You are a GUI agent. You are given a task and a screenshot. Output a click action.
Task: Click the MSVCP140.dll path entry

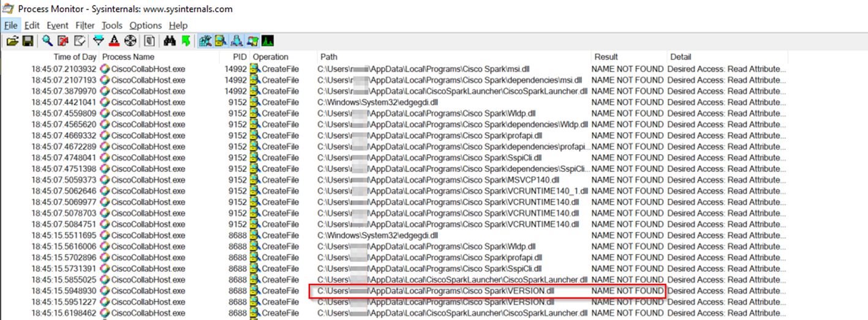[x=438, y=180]
